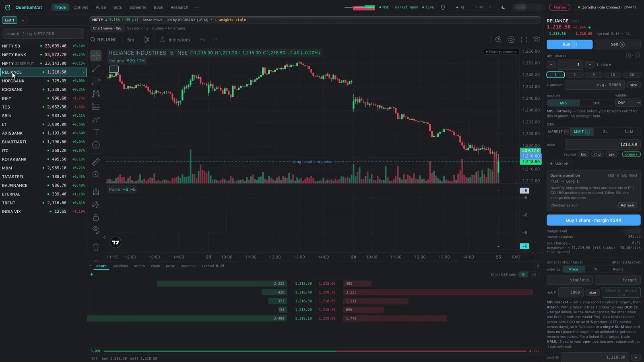Switch to the positions tab
The width and height of the screenshot is (644, 362).
tap(120, 266)
